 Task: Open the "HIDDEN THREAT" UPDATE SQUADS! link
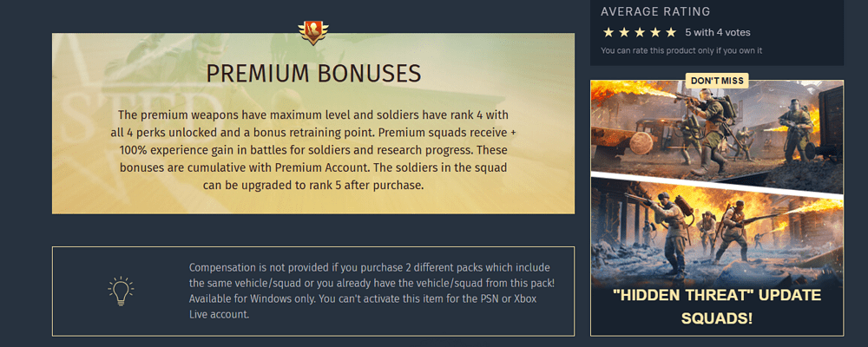[x=717, y=306]
